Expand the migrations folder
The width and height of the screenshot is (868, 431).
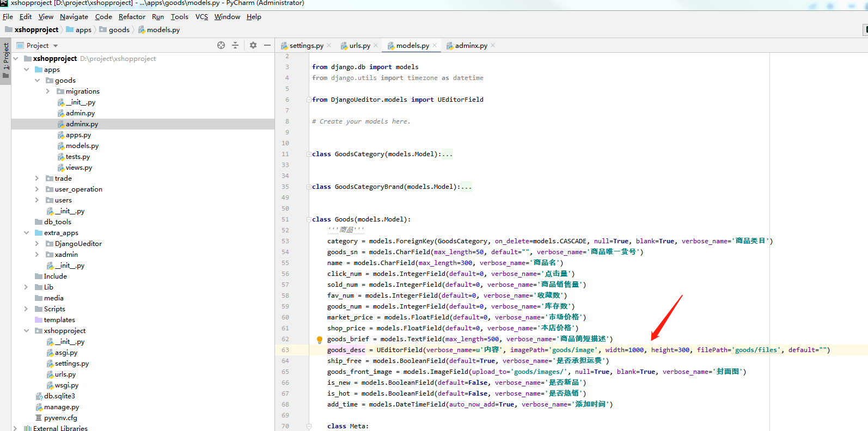tap(48, 91)
